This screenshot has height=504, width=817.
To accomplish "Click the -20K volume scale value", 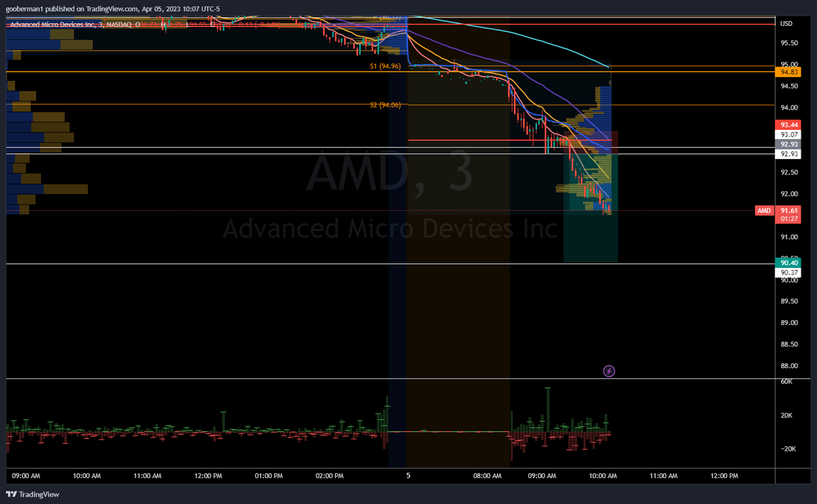I will [x=787, y=448].
